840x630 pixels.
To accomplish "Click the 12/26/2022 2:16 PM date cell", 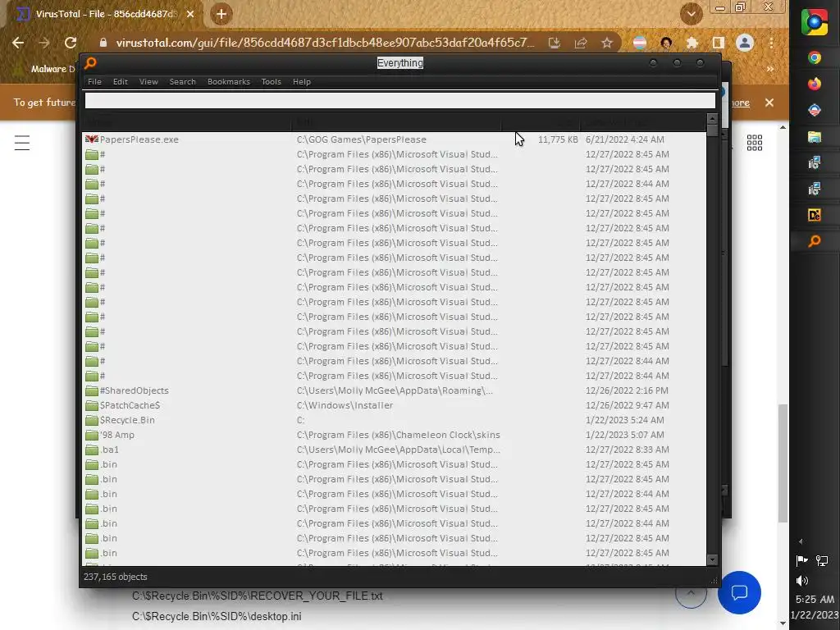I will 627,390.
